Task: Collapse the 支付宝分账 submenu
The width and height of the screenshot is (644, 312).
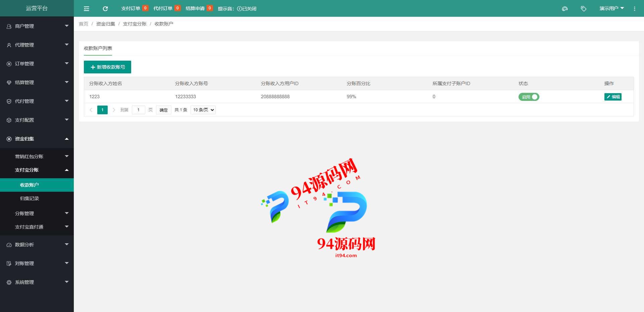Action: coord(37,170)
